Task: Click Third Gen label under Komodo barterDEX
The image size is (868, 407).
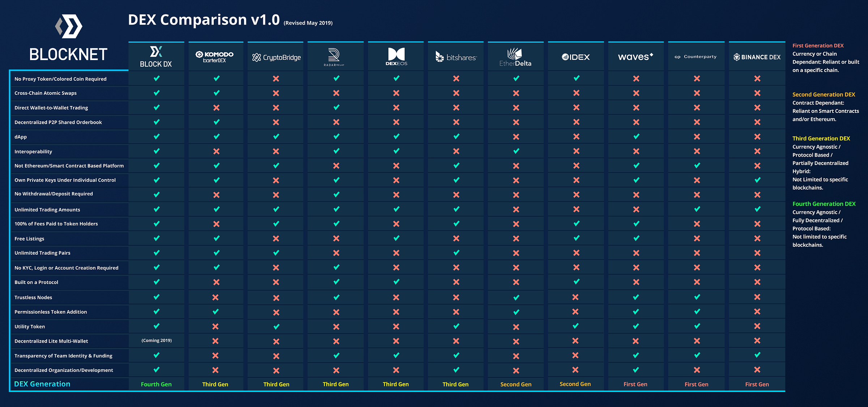Action: tap(215, 384)
